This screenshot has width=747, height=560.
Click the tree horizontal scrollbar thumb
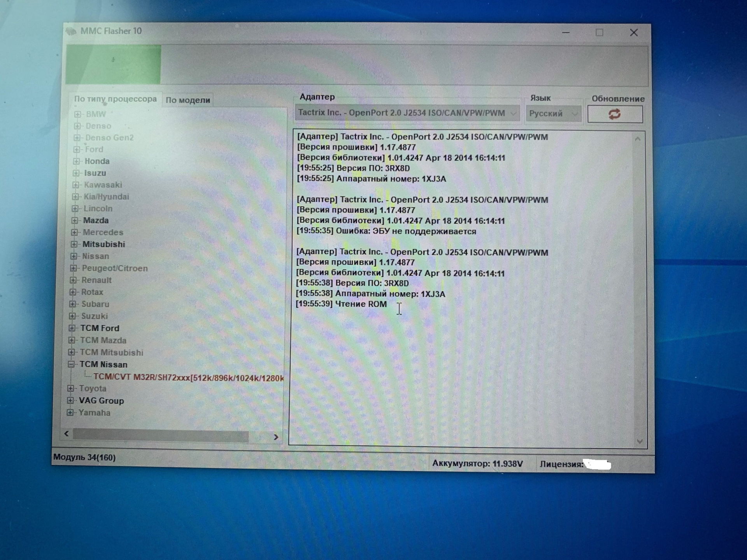[161, 436]
